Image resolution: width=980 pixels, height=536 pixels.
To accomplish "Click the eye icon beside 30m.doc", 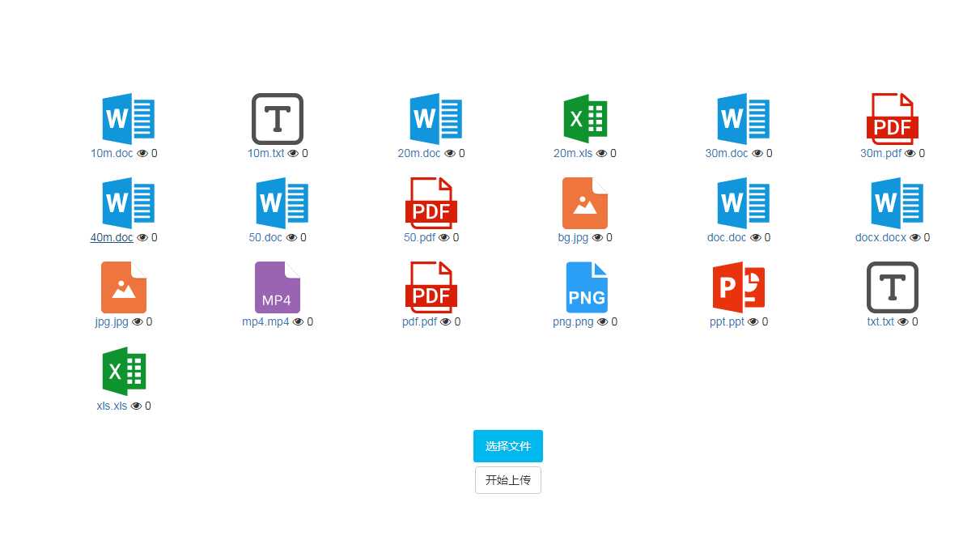I will (x=757, y=153).
